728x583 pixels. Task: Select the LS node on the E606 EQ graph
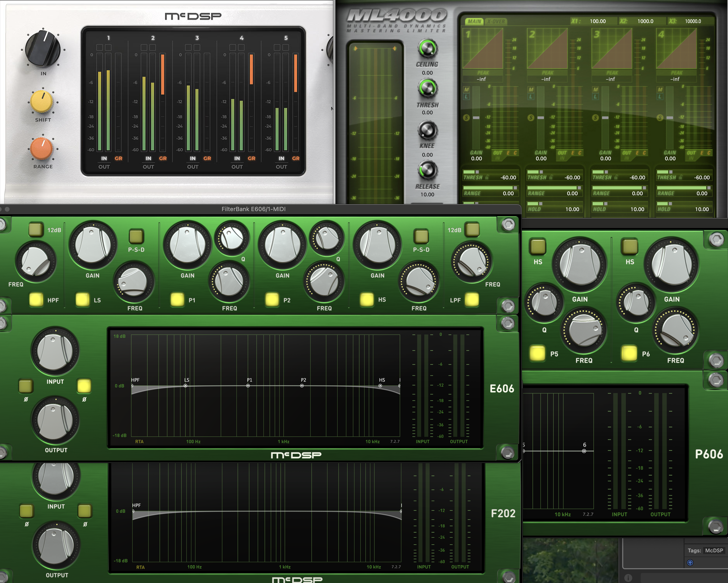[185, 386]
